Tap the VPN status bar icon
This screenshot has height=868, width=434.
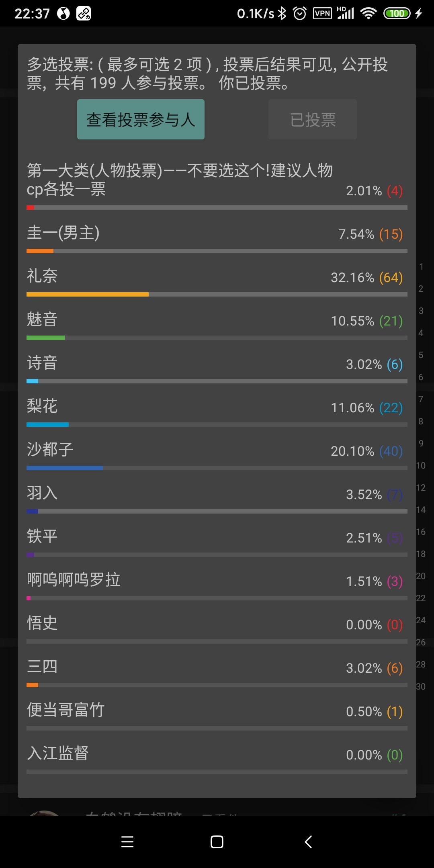pyautogui.click(x=322, y=14)
